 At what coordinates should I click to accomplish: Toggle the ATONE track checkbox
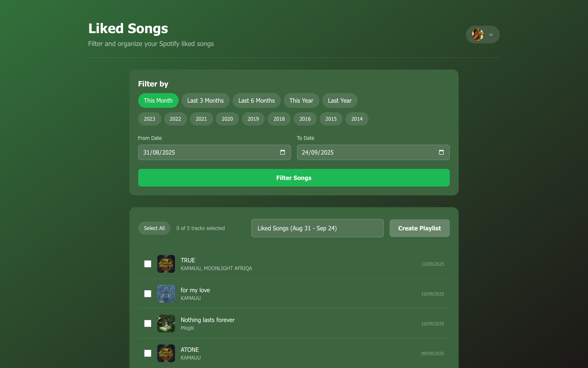(x=148, y=353)
